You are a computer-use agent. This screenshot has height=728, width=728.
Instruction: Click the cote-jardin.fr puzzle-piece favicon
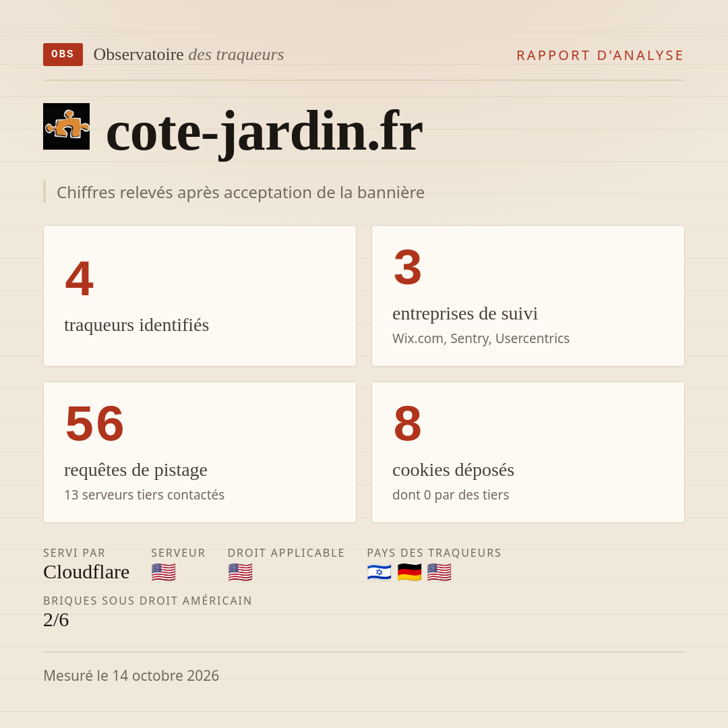coord(66,126)
